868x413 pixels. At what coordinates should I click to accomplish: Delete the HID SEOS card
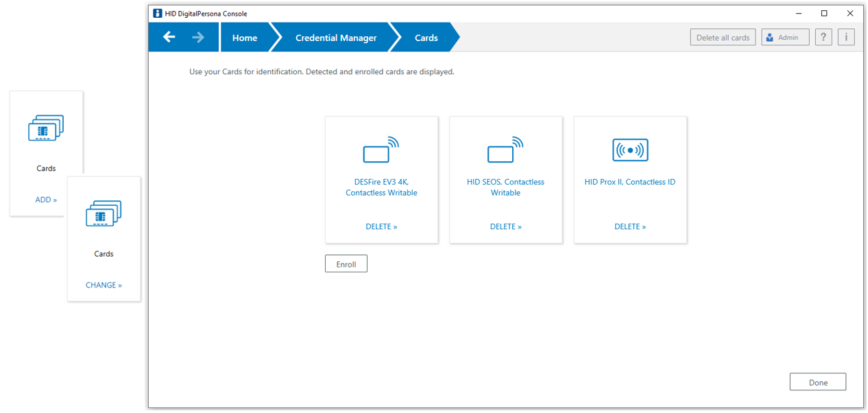pyautogui.click(x=505, y=226)
